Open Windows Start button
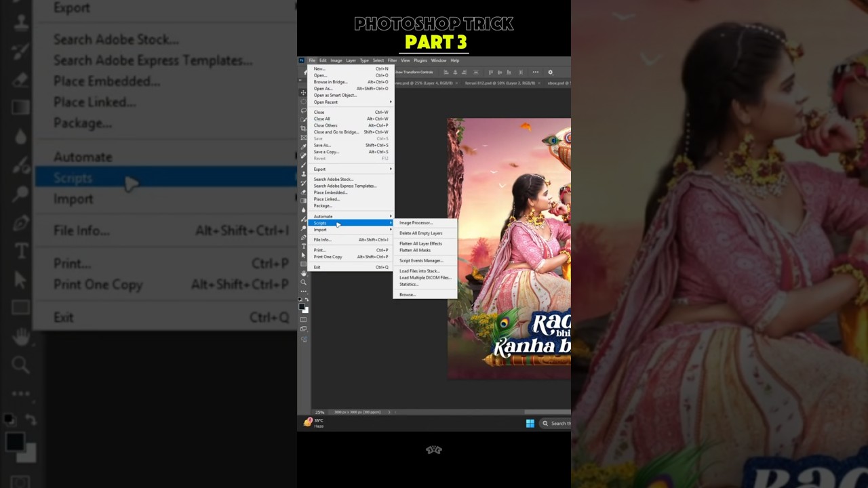This screenshot has height=488, width=868. point(530,424)
